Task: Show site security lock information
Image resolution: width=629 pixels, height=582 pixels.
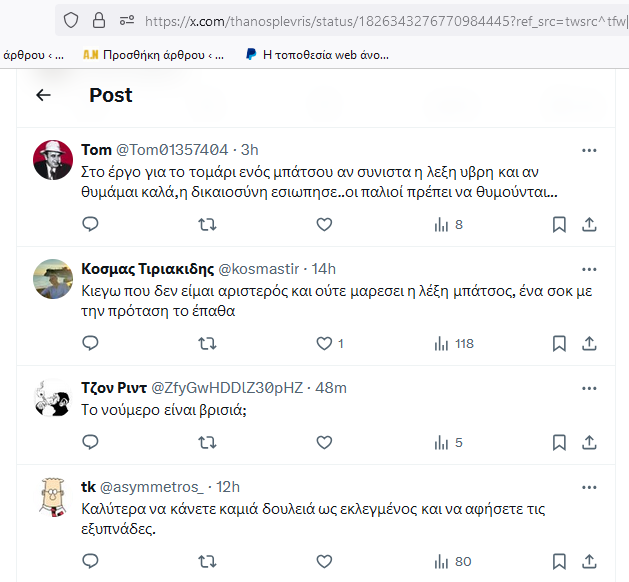Action: pyautogui.click(x=99, y=20)
